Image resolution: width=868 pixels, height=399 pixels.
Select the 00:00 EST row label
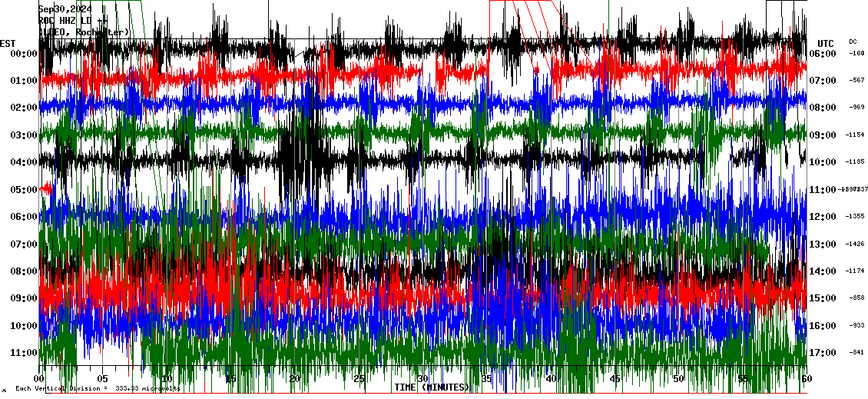pos(24,54)
